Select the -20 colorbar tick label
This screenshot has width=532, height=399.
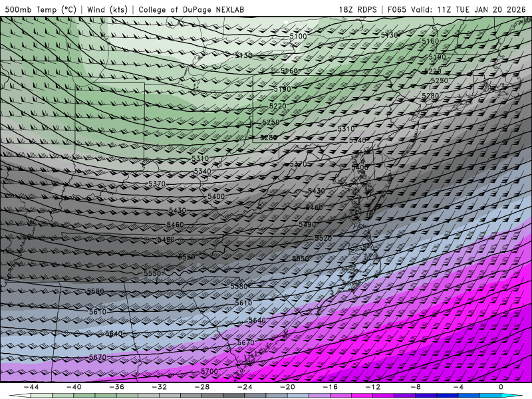tap(288, 387)
